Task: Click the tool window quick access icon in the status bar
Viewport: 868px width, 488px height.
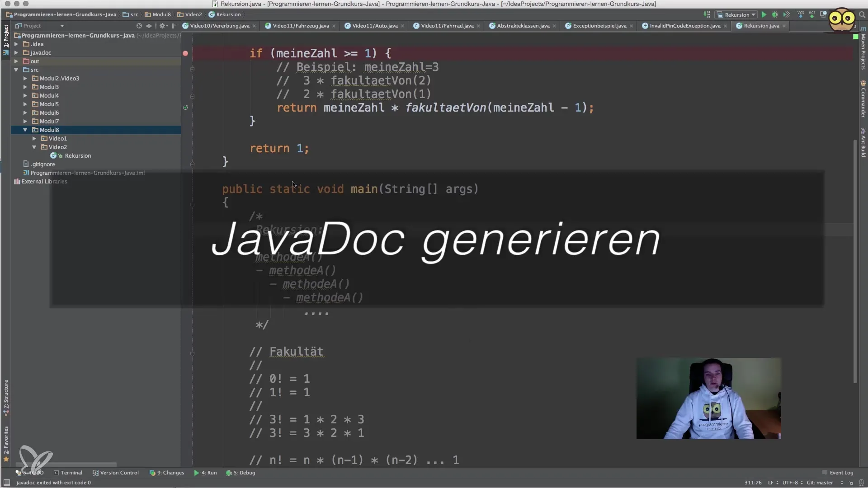Action: click(7, 483)
